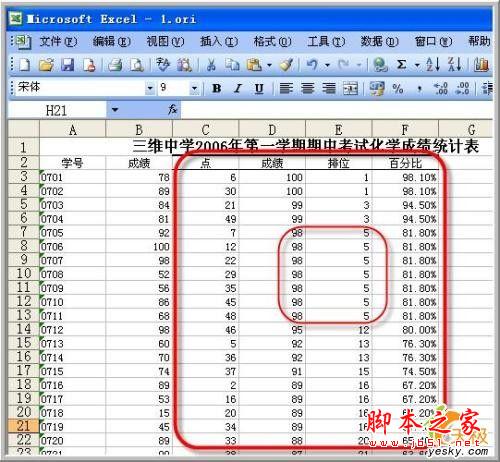Open the 格式 menu
The height and width of the screenshot is (462, 500).
(272, 41)
